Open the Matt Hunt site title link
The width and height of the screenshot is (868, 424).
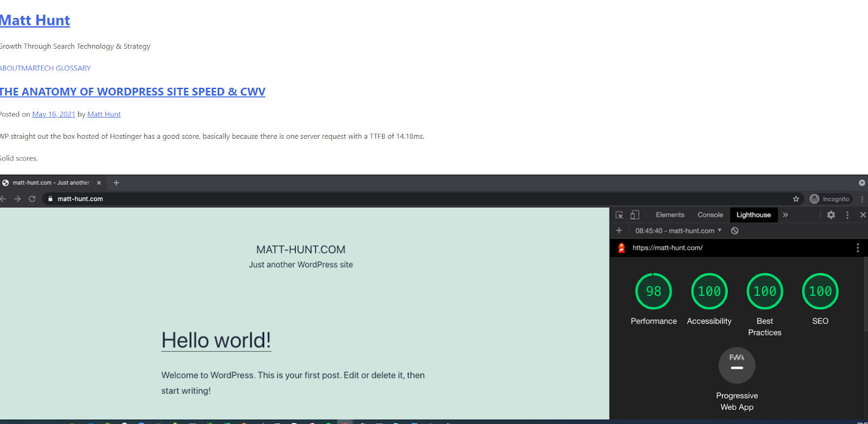[35, 21]
